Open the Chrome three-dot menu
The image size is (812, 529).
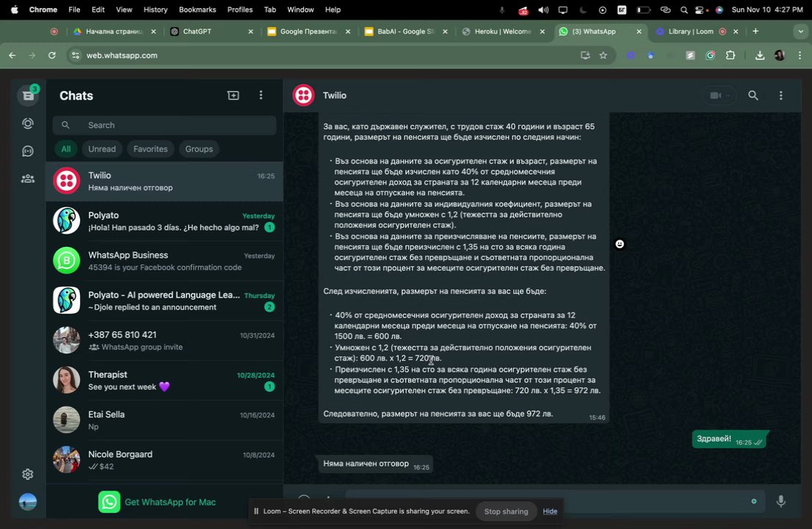click(x=800, y=55)
